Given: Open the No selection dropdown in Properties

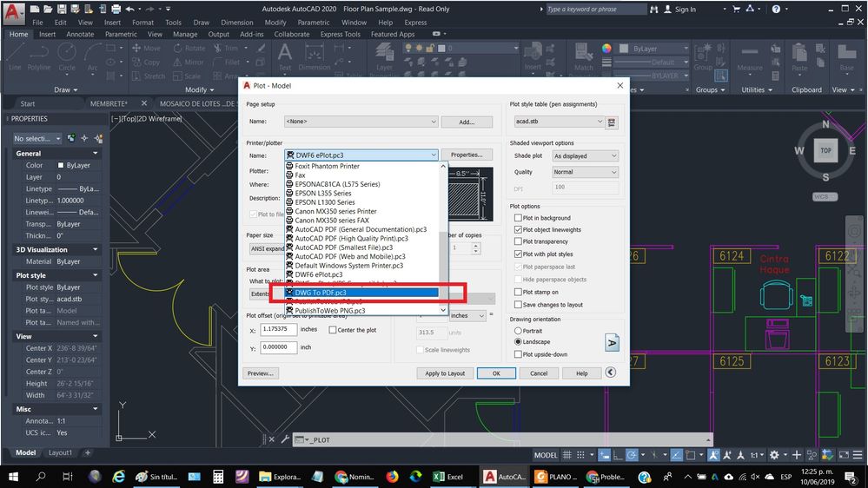Looking at the screenshot, I should coord(37,138).
